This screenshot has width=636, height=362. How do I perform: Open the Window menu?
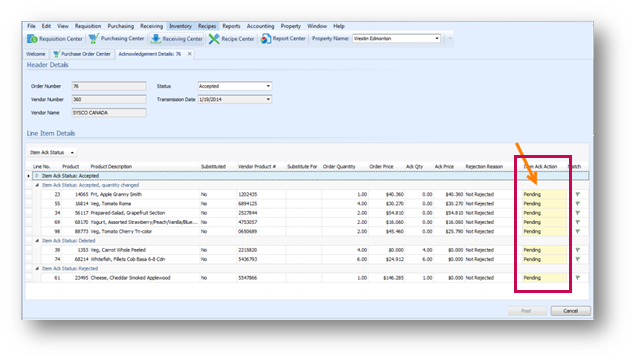click(317, 26)
